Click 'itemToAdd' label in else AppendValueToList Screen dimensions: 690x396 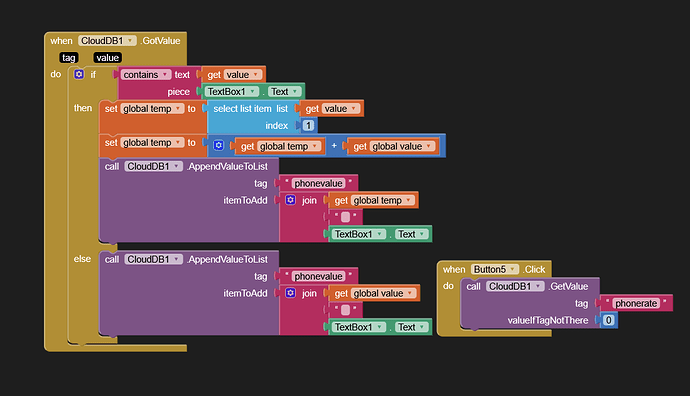click(245, 293)
